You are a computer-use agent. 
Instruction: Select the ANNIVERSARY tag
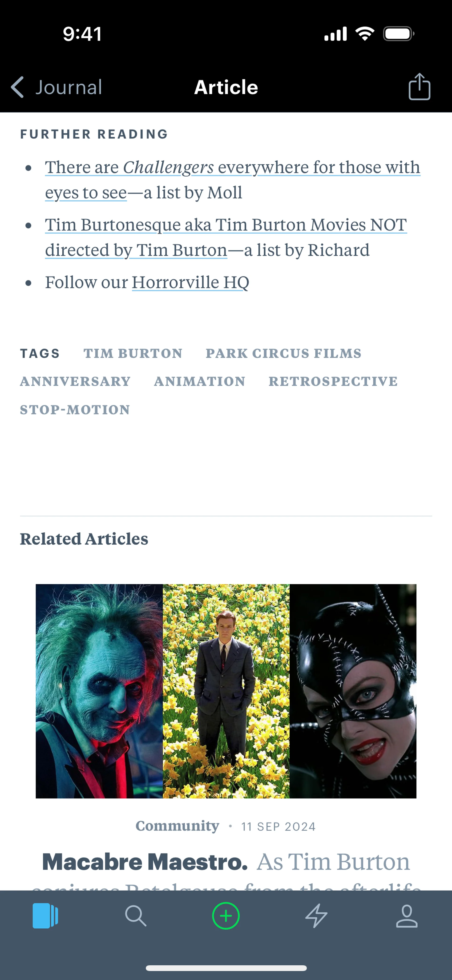pyautogui.click(x=75, y=381)
